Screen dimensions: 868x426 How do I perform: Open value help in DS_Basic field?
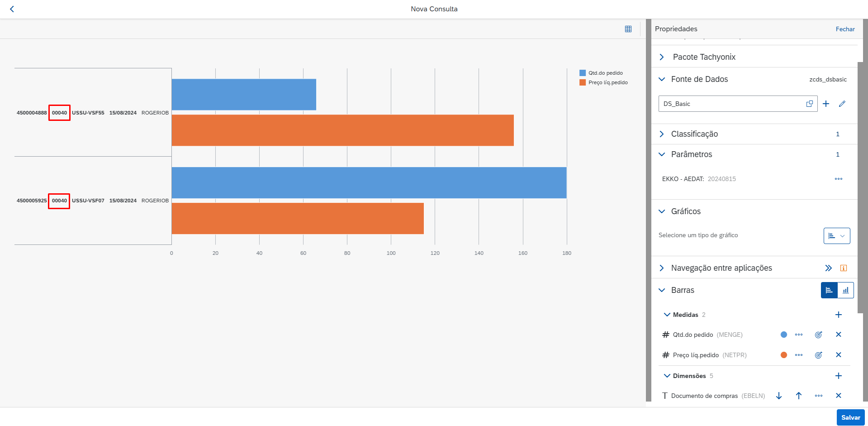click(x=809, y=104)
